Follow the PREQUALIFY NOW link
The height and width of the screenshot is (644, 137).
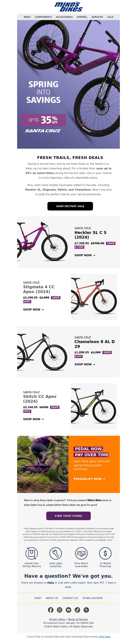coord(89,479)
